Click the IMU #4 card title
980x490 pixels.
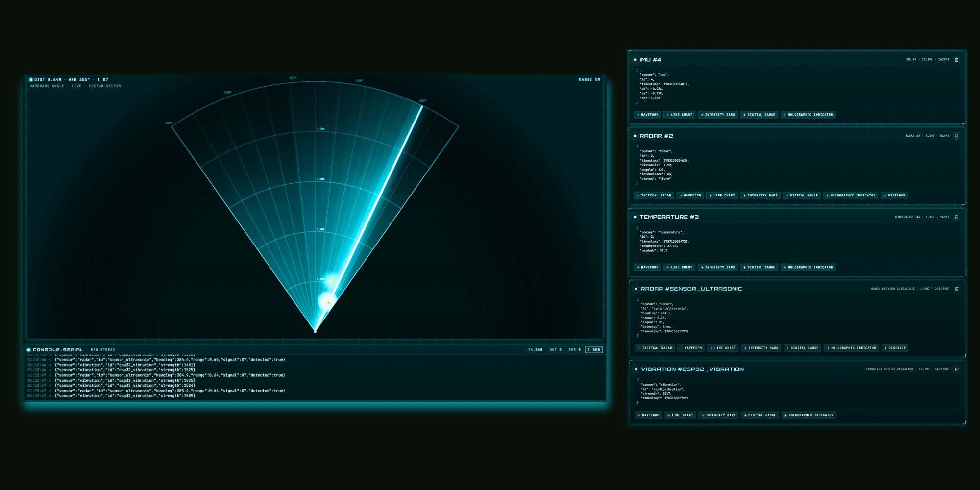coord(650,60)
